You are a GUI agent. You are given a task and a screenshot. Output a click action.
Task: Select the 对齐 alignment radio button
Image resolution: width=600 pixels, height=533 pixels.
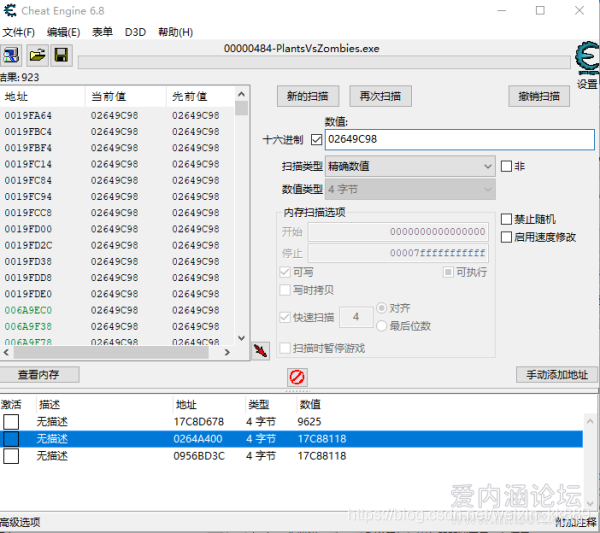tap(382, 308)
